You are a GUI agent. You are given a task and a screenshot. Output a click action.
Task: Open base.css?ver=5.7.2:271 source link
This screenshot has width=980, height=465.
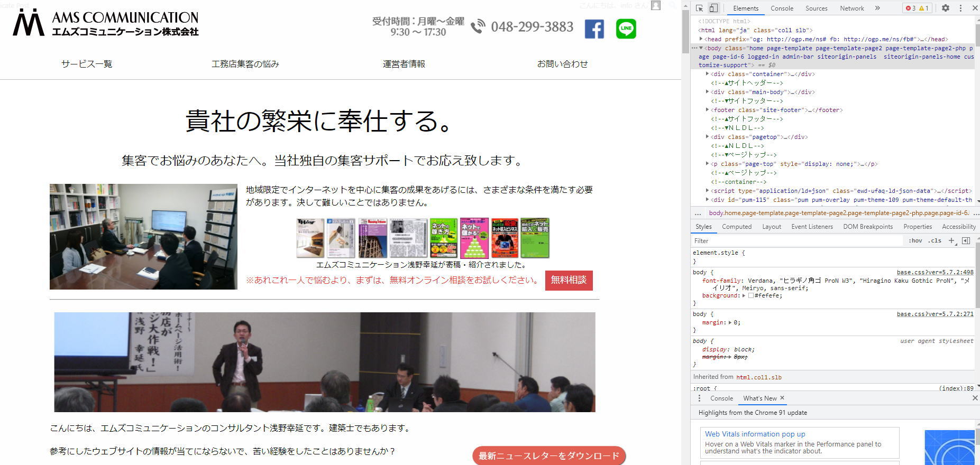pos(935,314)
